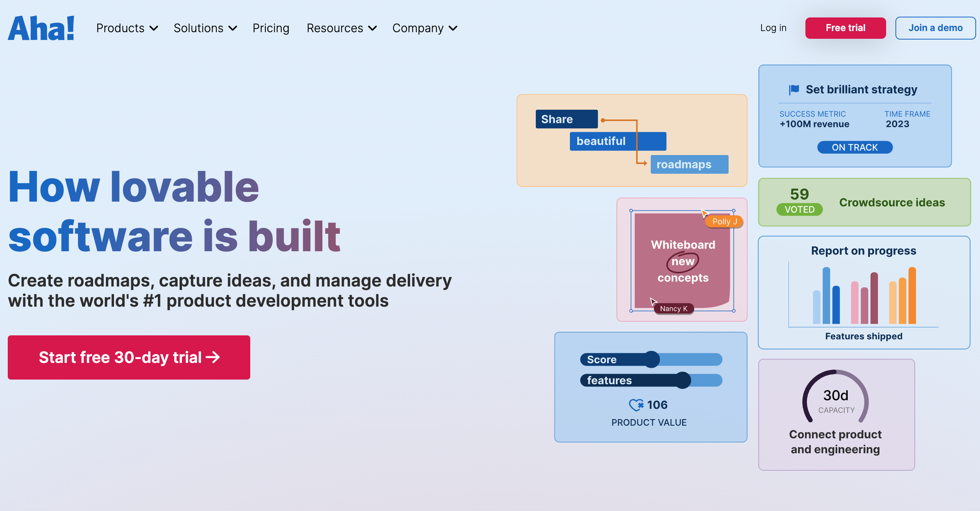The width and height of the screenshot is (980, 511).
Task: Expand the Company chevron
Action: [x=453, y=28]
